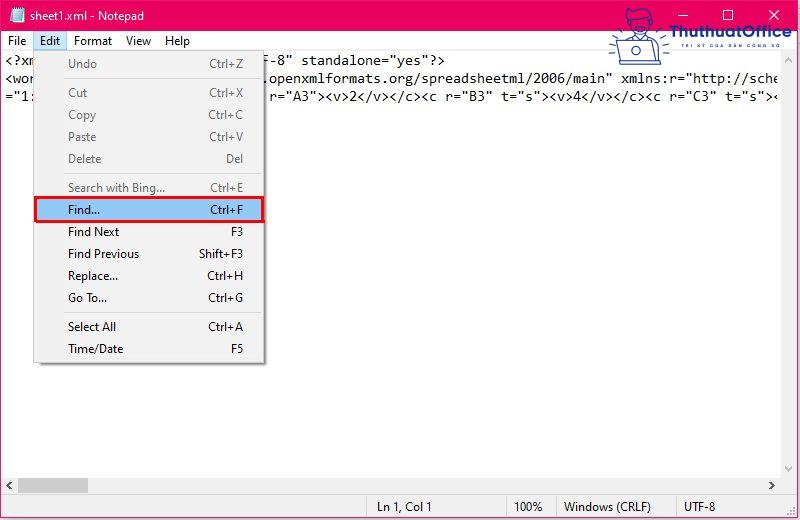
Task: Choose Find... from the Edit menu
Action: pyautogui.click(x=149, y=210)
